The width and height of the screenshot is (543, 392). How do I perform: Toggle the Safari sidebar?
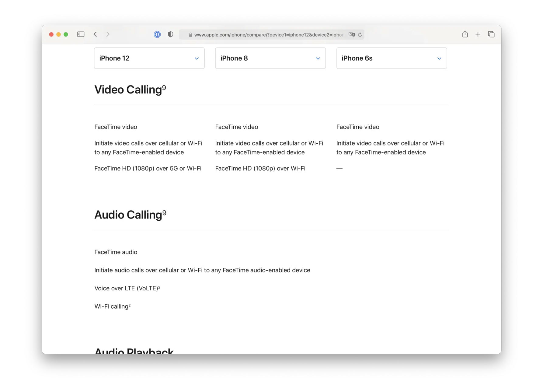pyautogui.click(x=81, y=34)
